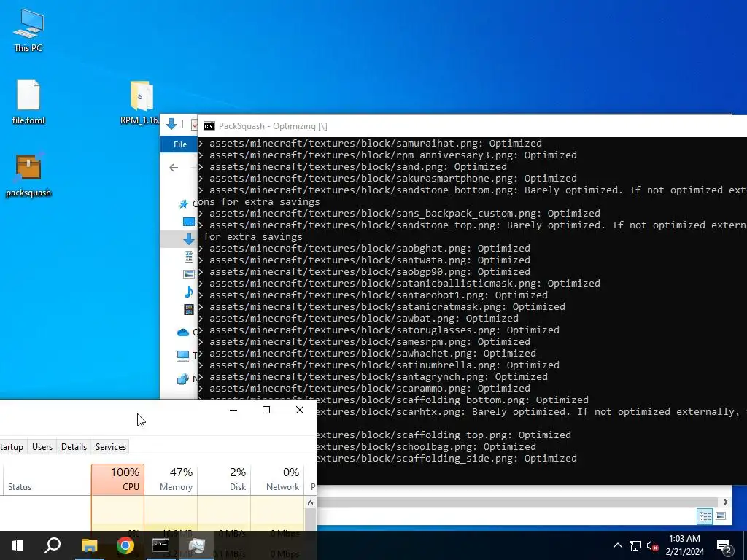Screen dimensions: 747x560
Task: Click the Explorer horizontal scrollbar track
Action: click(518, 502)
